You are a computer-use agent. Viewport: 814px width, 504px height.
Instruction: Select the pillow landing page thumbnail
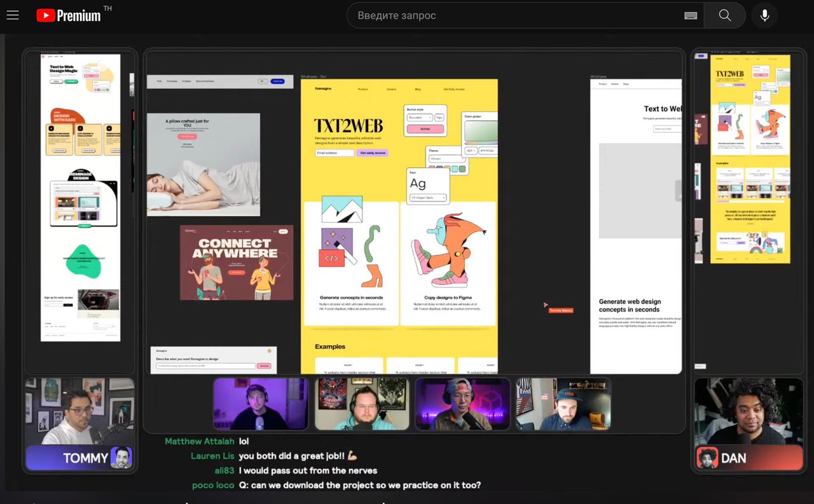[x=203, y=165]
